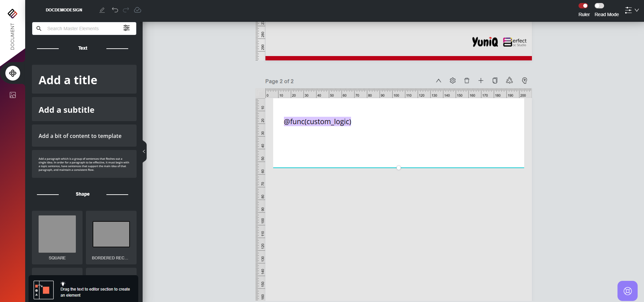Duplicate the page with copy icon
Viewport: 644px width, 302px height.
(495, 81)
